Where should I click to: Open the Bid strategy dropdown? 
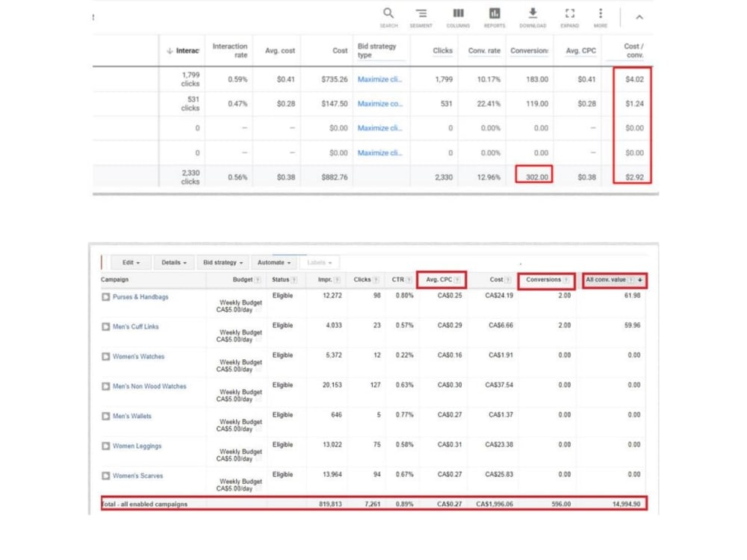[223, 262]
